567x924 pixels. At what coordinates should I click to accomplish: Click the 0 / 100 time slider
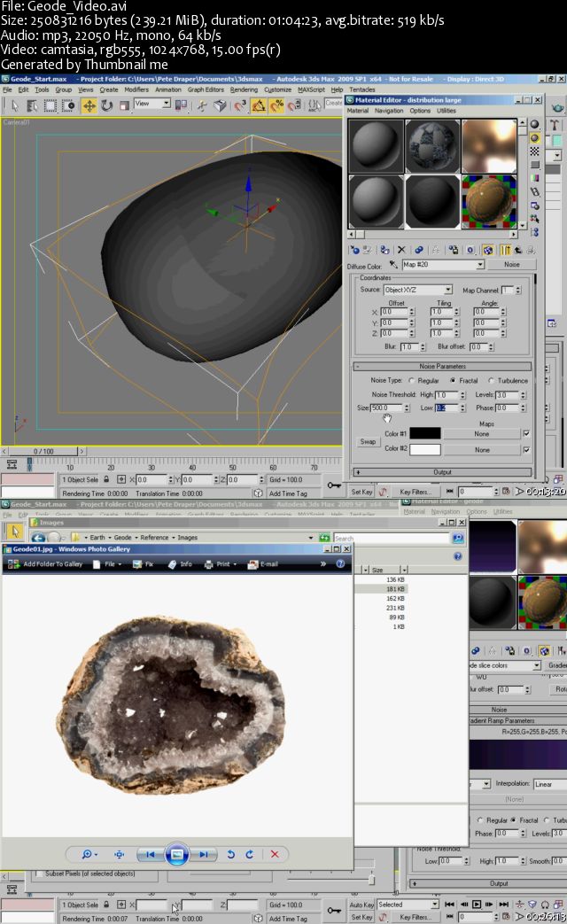43,452
